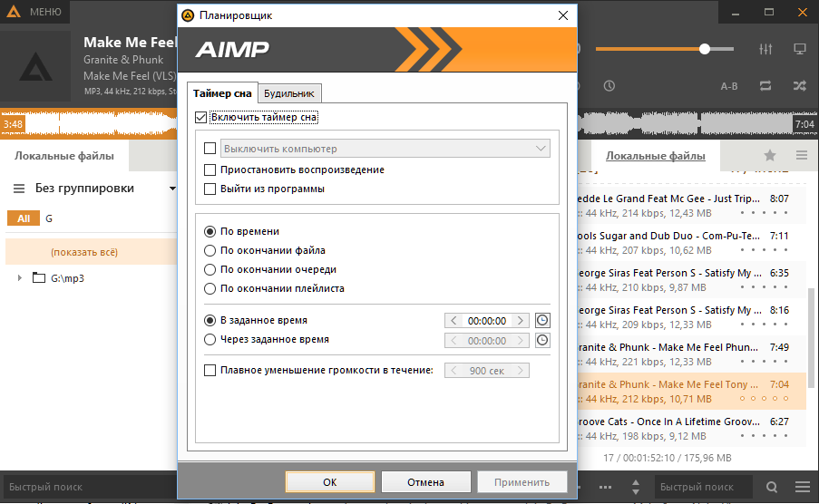The height and width of the screenshot is (504, 819).
Task: Toggle repeat playback mode
Action: (x=765, y=86)
